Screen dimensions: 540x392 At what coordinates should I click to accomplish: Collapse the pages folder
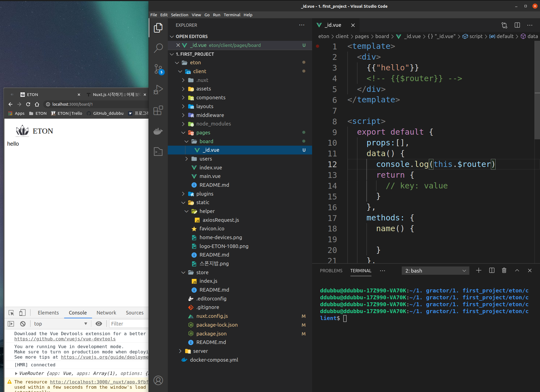click(203, 132)
